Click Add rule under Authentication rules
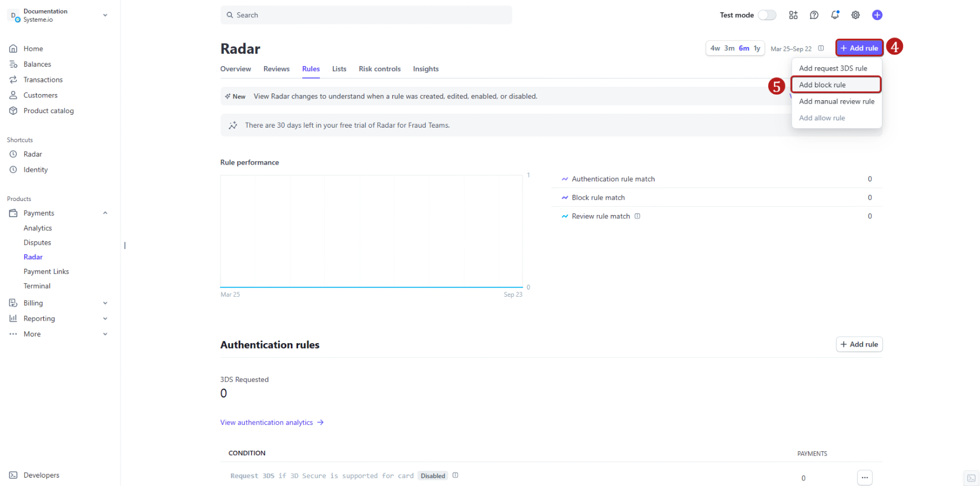 click(x=859, y=344)
